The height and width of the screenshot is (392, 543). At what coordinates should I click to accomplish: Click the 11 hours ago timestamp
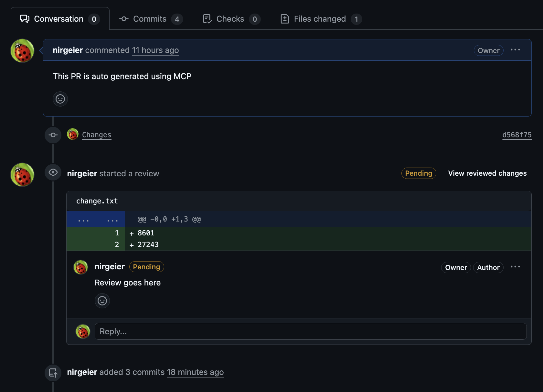tap(155, 50)
